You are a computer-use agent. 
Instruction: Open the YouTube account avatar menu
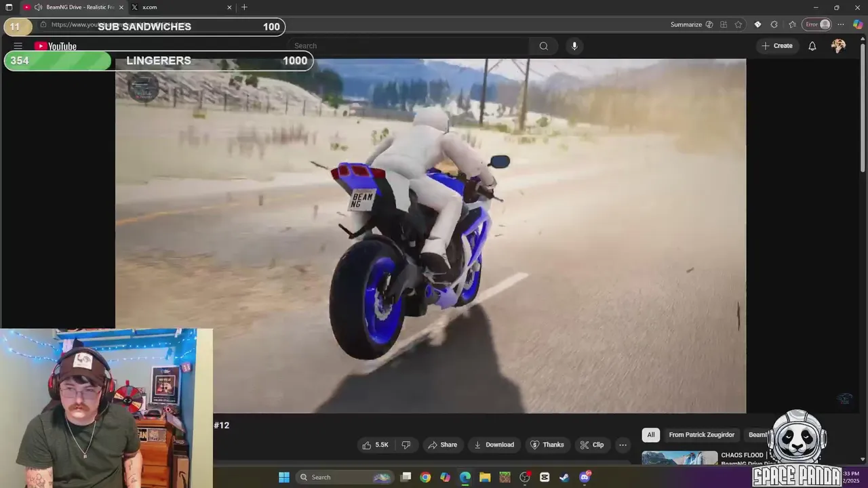839,46
